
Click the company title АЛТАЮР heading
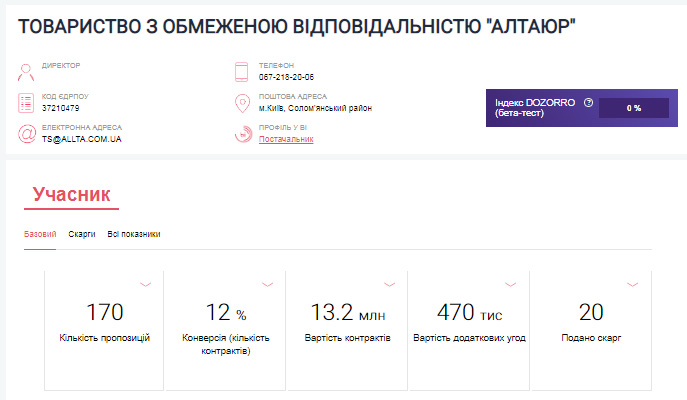tap(296, 26)
